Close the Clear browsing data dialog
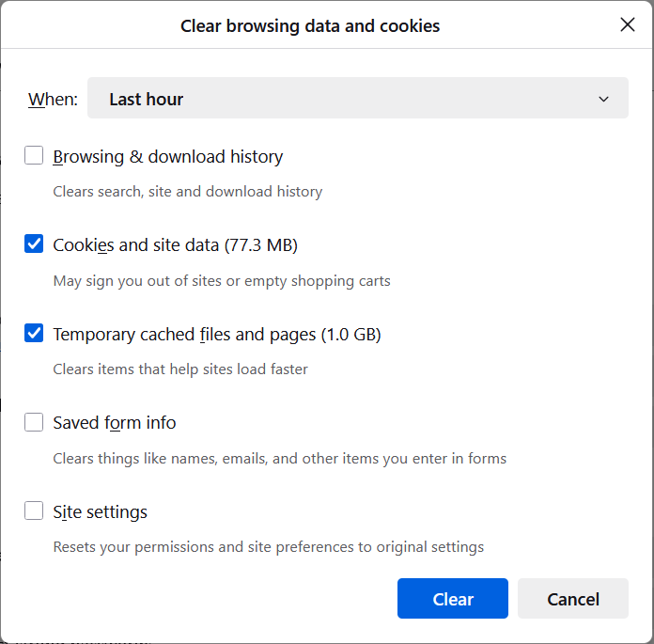 (628, 25)
